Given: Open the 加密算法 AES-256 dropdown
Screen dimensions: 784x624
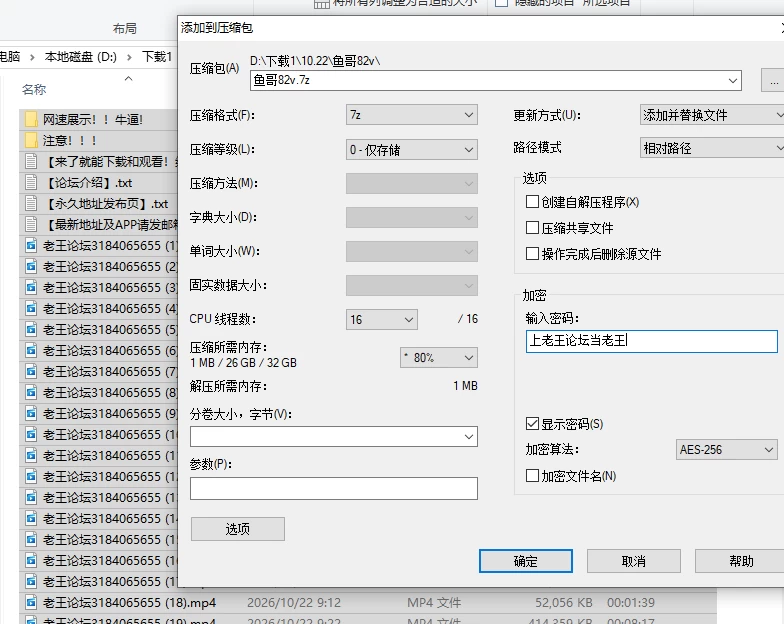Looking at the screenshot, I should click(x=726, y=450).
